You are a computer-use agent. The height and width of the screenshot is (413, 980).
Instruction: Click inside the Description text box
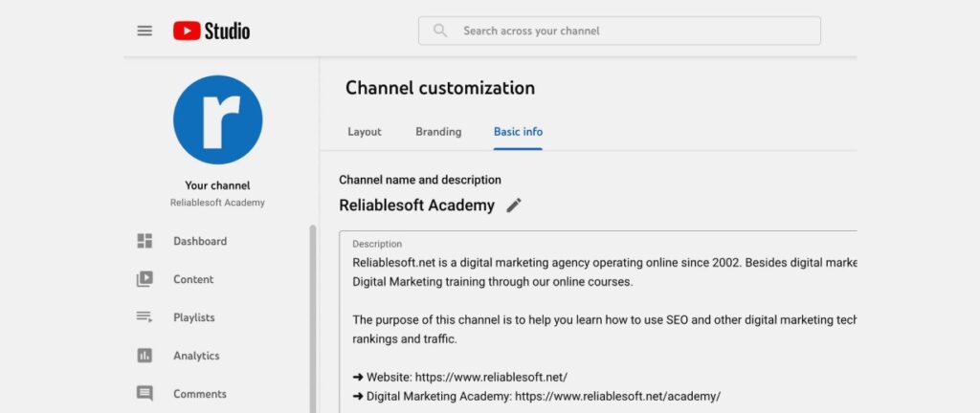(598, 322)
